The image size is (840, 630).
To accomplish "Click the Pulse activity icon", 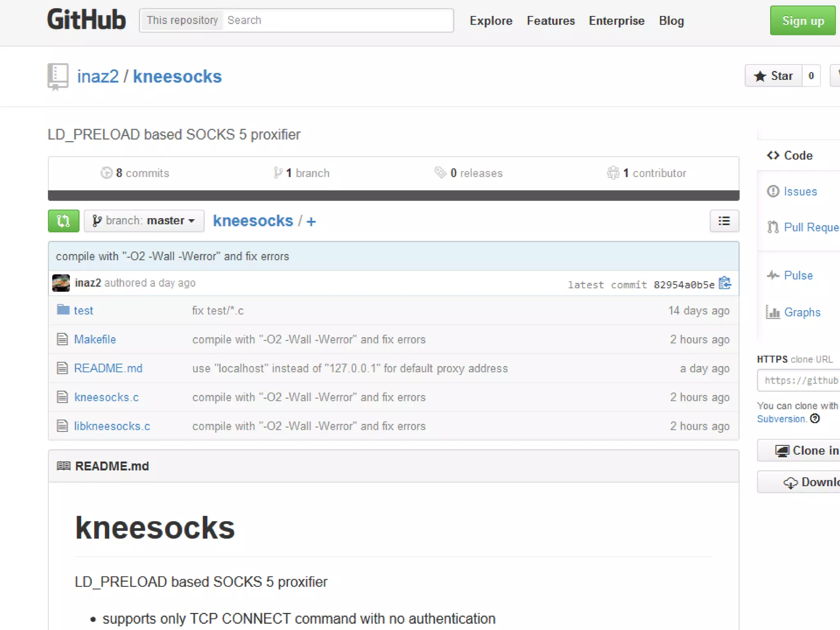I will (x=773, y=275).
